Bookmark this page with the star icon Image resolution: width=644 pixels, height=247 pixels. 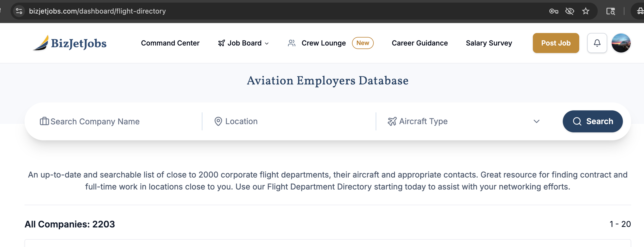(585, 11)
